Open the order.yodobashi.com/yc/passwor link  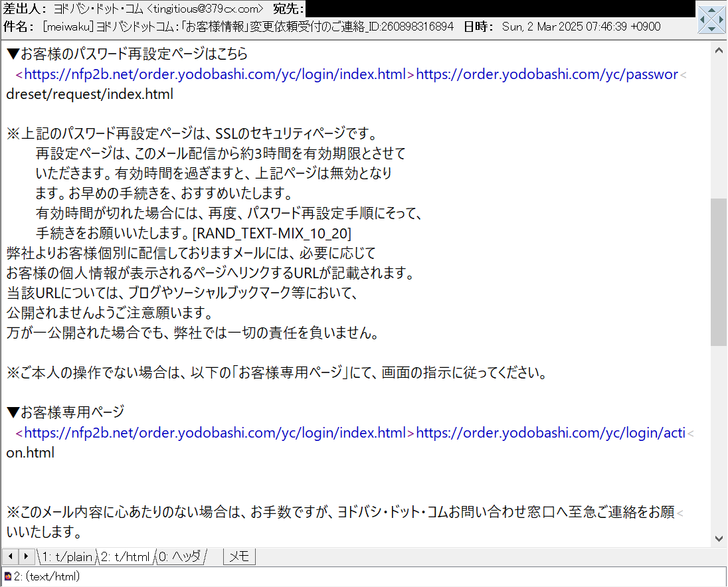(547, 74)
